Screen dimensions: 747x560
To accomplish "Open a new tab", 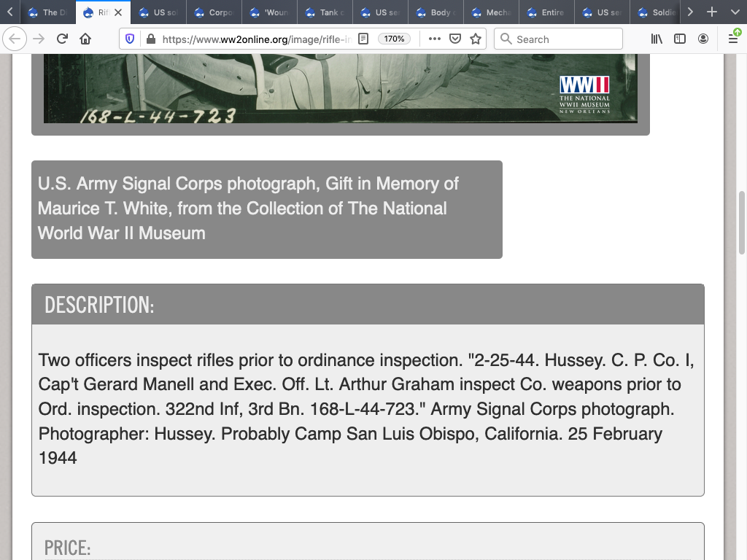I will (x=712, y=12).
